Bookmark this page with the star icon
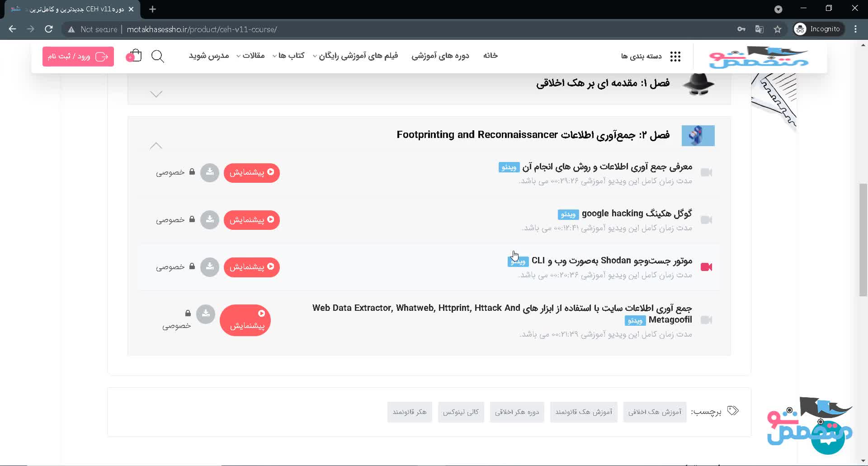The width and height of the screenshot is (868, 466). [x=778, y=29]
